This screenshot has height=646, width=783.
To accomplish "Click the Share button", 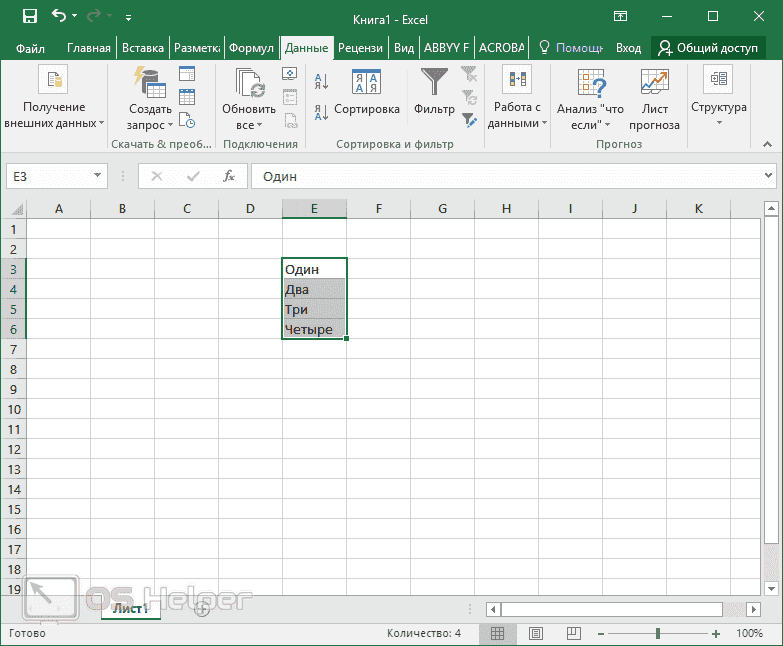I will tap(708, 48).
